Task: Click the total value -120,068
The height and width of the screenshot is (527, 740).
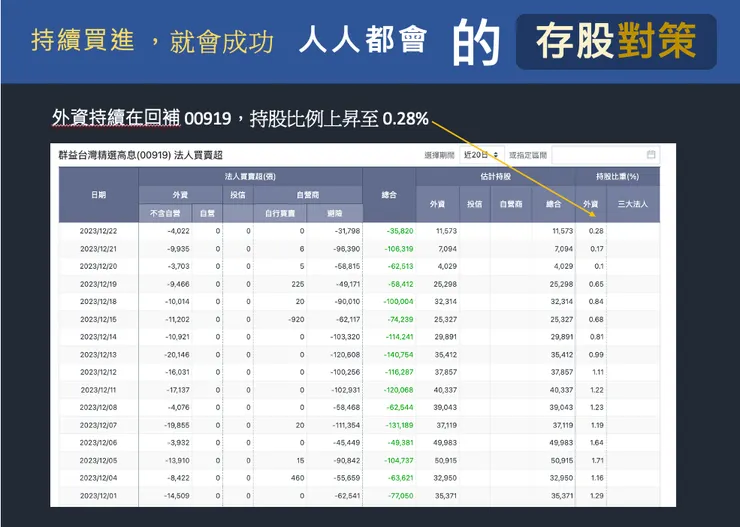Action: click(398, 390)
